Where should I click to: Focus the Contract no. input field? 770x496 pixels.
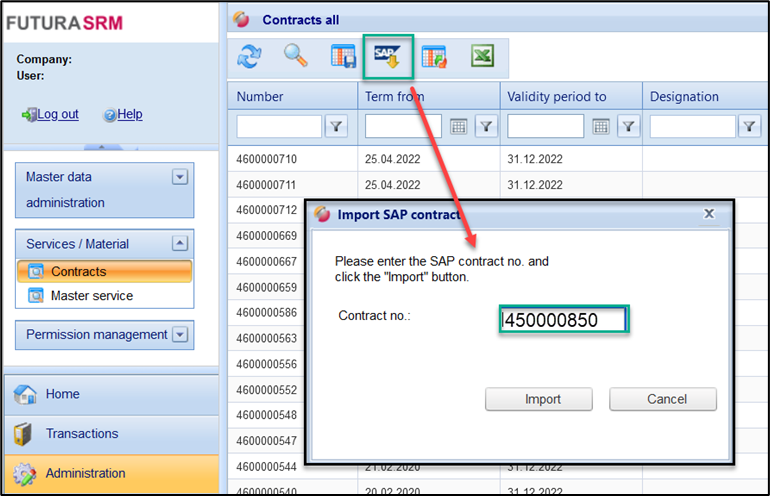(x=563, y=320)
